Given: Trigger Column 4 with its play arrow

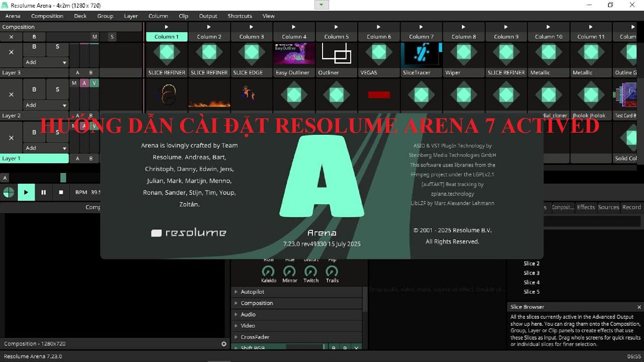Looking at the screenshot, I should click(294, 27).
